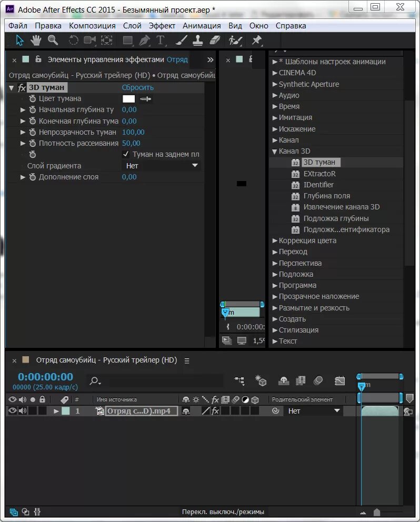Screen dimensions: 420x522
Task: Select Глубина поля effect in the list
Action: pyautogui.click(x=327, y=196)
